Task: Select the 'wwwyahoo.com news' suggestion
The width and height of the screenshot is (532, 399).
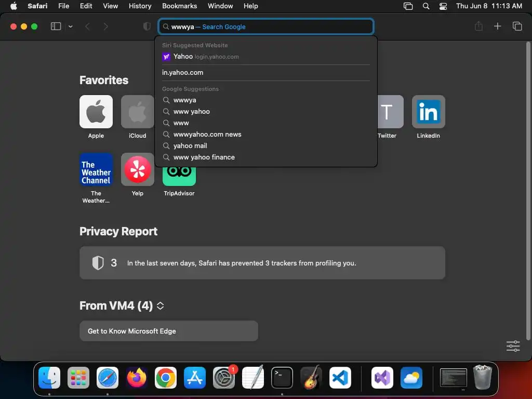Action: (266, 135)
